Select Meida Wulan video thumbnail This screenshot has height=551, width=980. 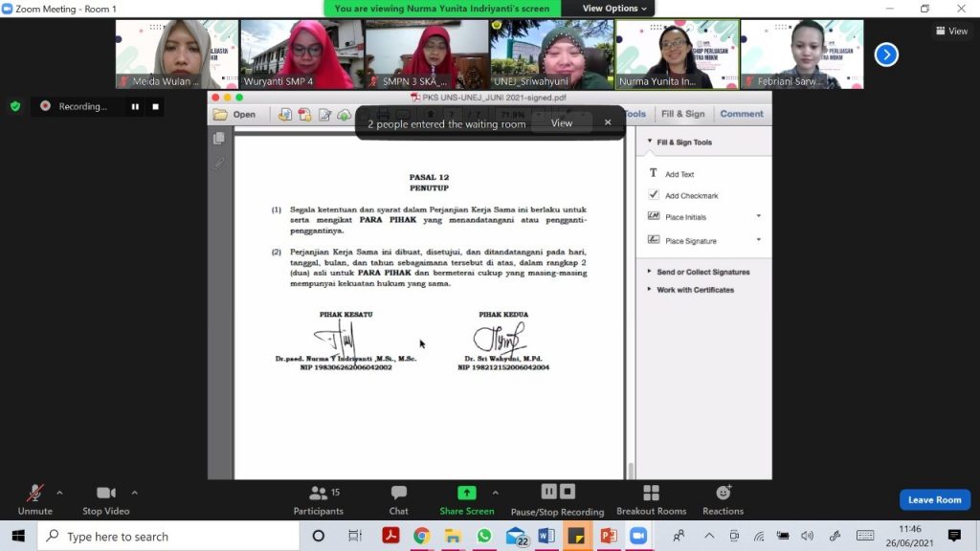[x=177, y=55]
